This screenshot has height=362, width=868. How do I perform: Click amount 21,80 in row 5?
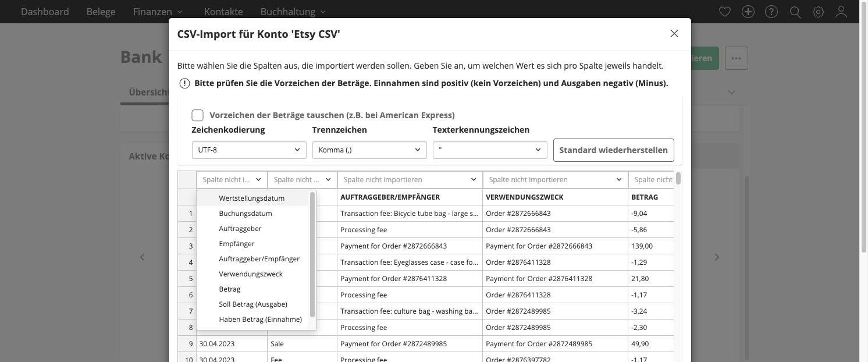tap(651, 279)
